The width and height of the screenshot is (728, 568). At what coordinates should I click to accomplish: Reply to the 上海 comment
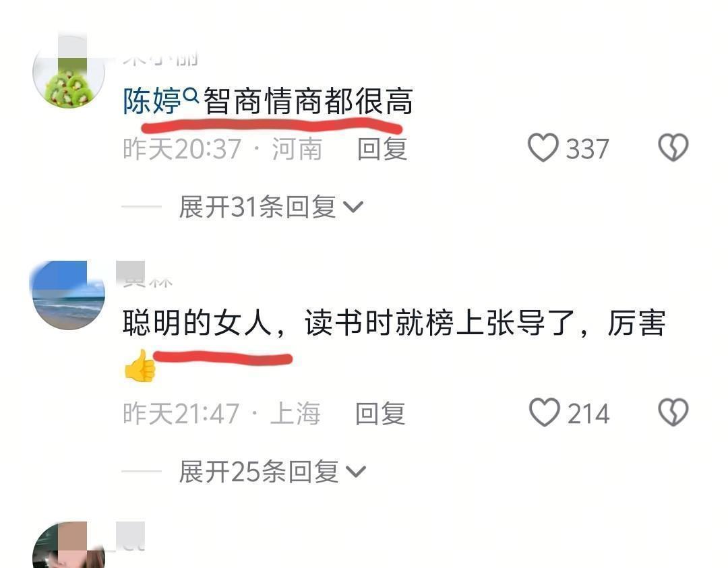click(x=380, y=414)
